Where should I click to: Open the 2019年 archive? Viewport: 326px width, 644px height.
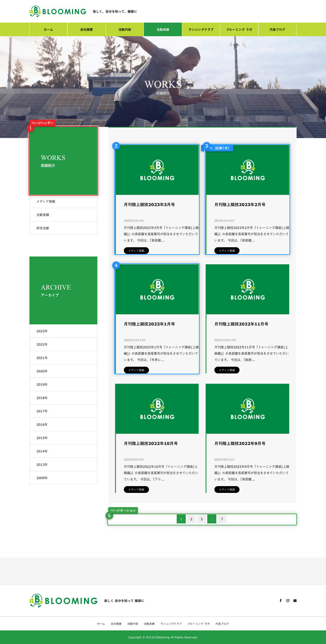coord(63,385)
